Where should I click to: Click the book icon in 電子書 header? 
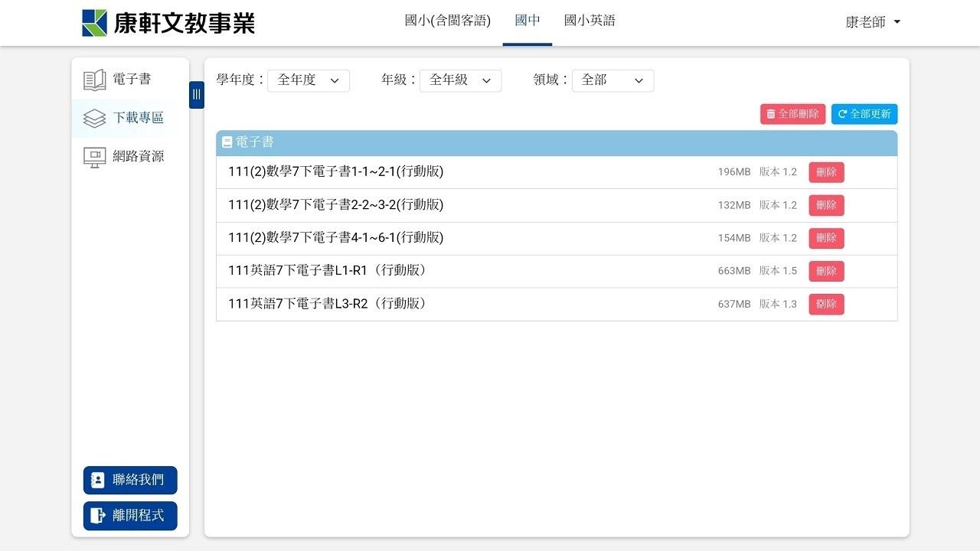pos(227,142)
